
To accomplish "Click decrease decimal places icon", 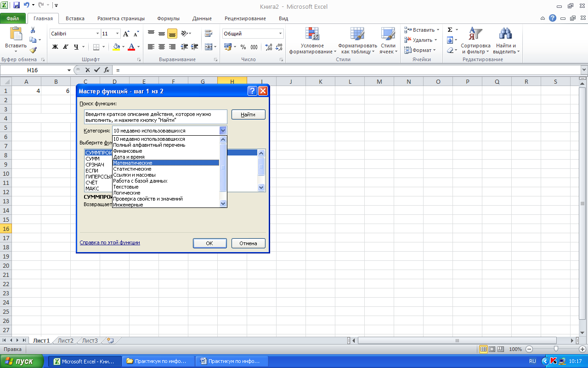I will 280,46.
